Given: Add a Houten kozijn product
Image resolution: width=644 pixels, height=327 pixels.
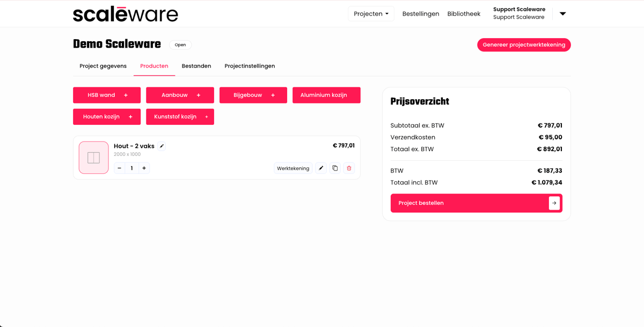Looking at the screenshot, I should tap(107, 117).
